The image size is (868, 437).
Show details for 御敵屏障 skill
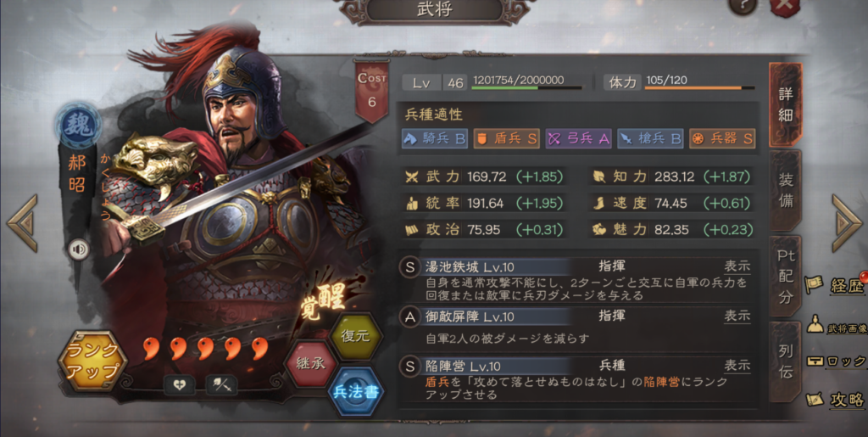click(737, 317)
